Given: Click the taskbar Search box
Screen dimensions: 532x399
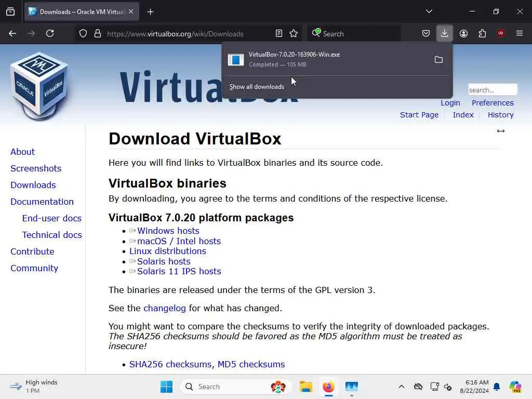Looking at the screenshot, I should (236, 387).
